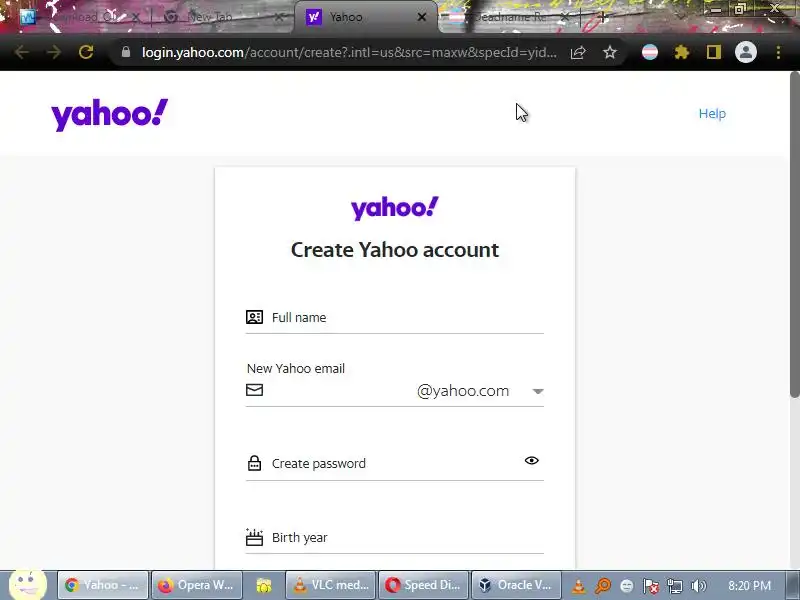Close the New Tab tab
Screen dimensions: 800x600
coord(279,17)
